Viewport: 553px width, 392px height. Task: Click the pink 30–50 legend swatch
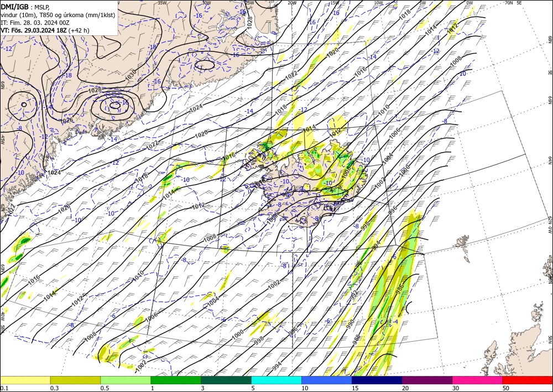(x=478, y=380)
